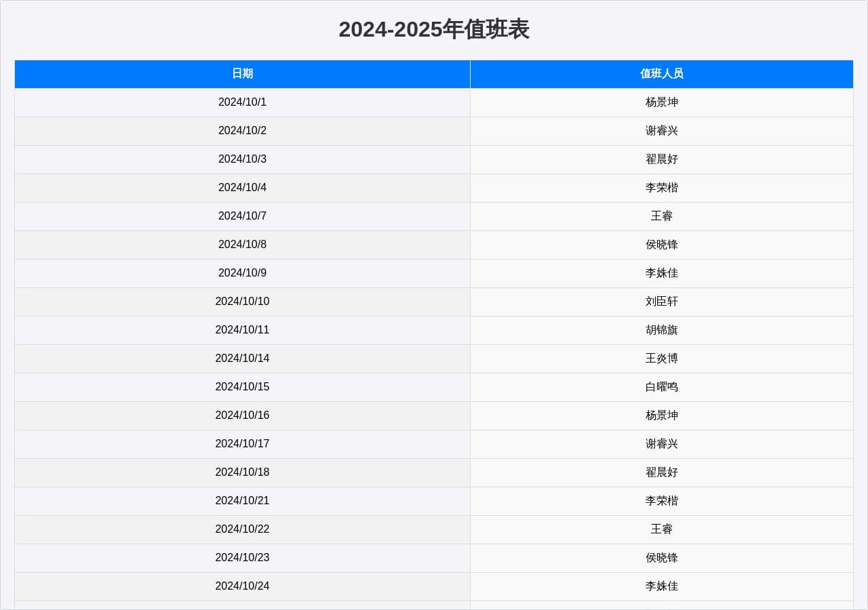Select the date cell 2024/10/17
This screenshot has width=868, height=610.
pos(242,444)
